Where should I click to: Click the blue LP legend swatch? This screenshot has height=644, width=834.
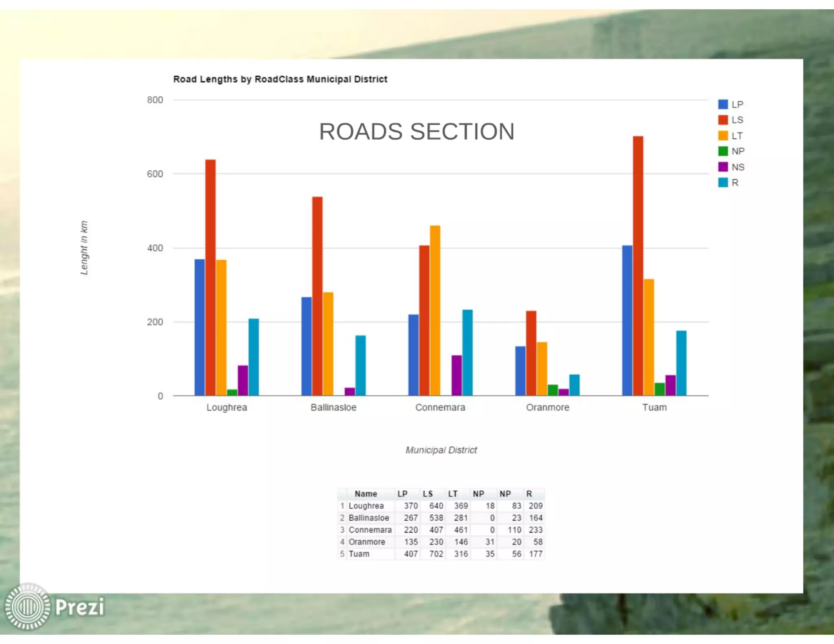723,104
